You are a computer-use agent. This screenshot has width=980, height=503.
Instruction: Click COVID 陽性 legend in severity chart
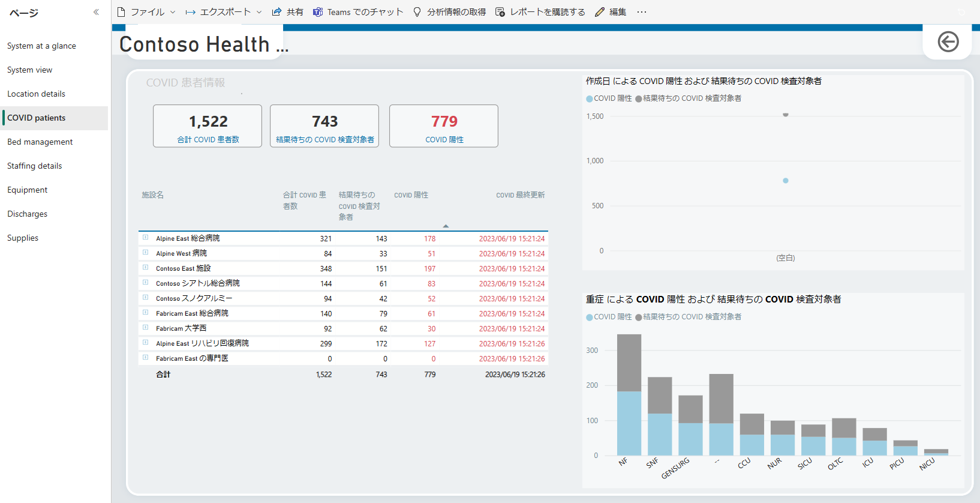tap(609, 317)
